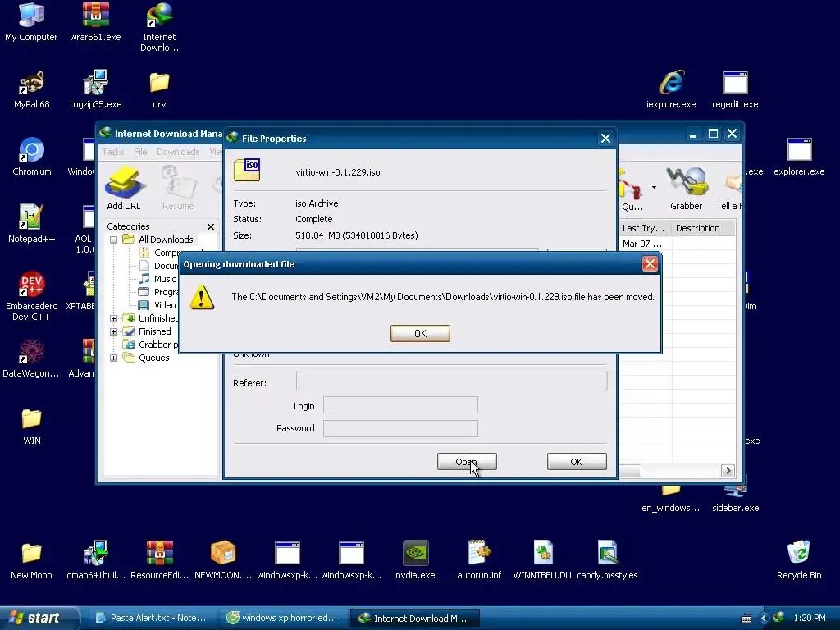The height and width of the screenshot is (630, 840).
Task: Select explorer.exe desktop icon
Action: point(799,157)
